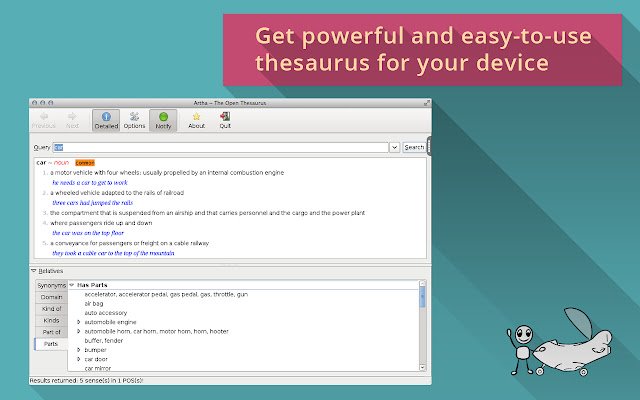Click definition 'the compartment that is suspended from an airship'

coord(207,213)
